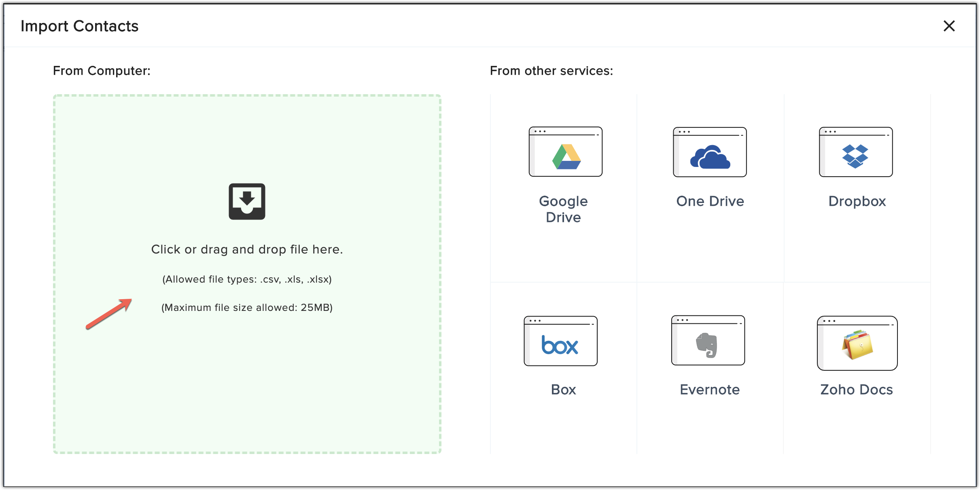Screen dimensions: 980x490
Task: Click the maximum file size note
Action: tap(247, 308)
